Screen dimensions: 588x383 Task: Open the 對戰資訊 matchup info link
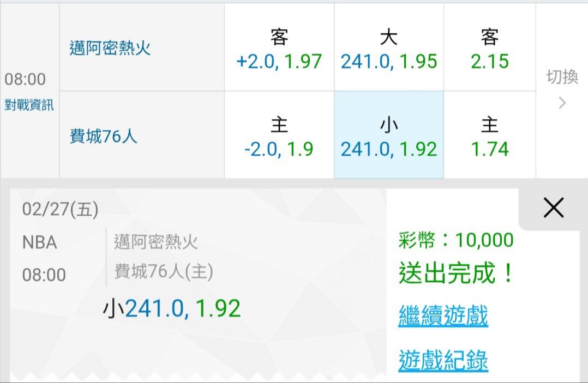point(29,105)
